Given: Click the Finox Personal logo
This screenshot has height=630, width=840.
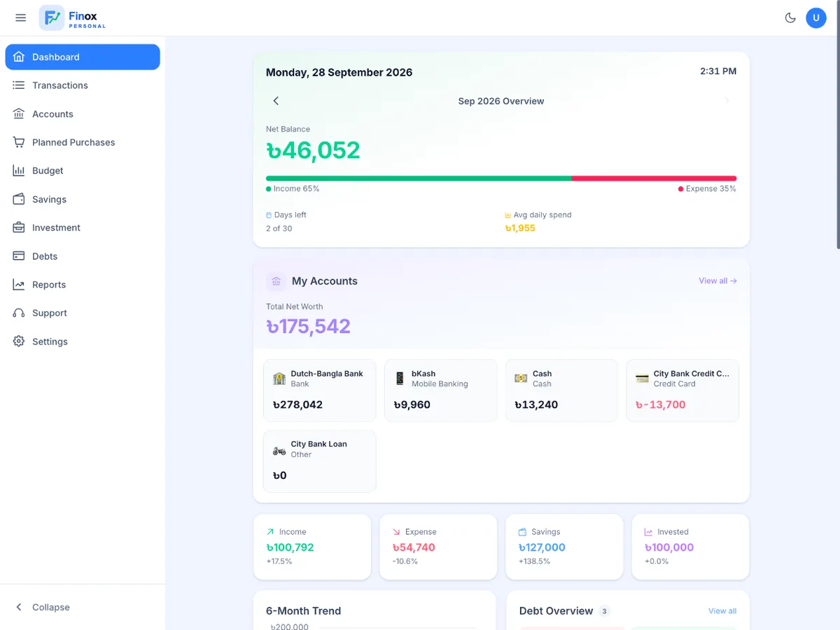Looking at the screenshot, I should [73, 18].
